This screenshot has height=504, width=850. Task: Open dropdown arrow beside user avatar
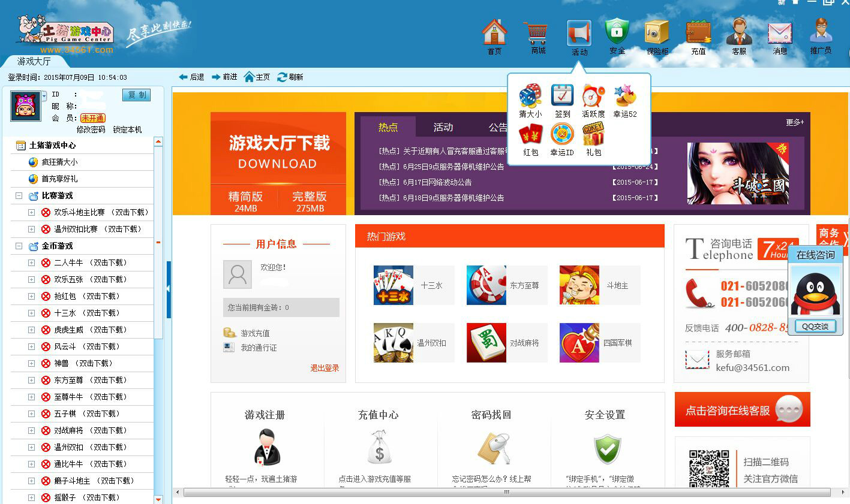click(x=44, y=96)
